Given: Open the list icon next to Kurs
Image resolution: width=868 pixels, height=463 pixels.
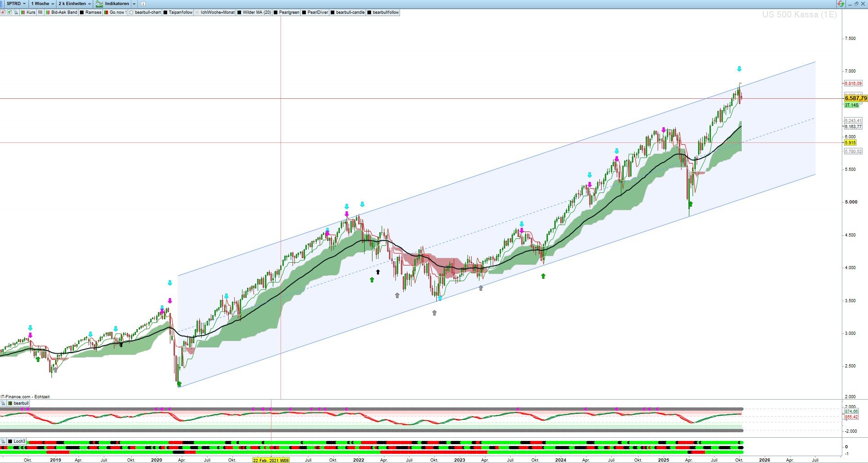Looking at the screenshot, I should (40, 12).
